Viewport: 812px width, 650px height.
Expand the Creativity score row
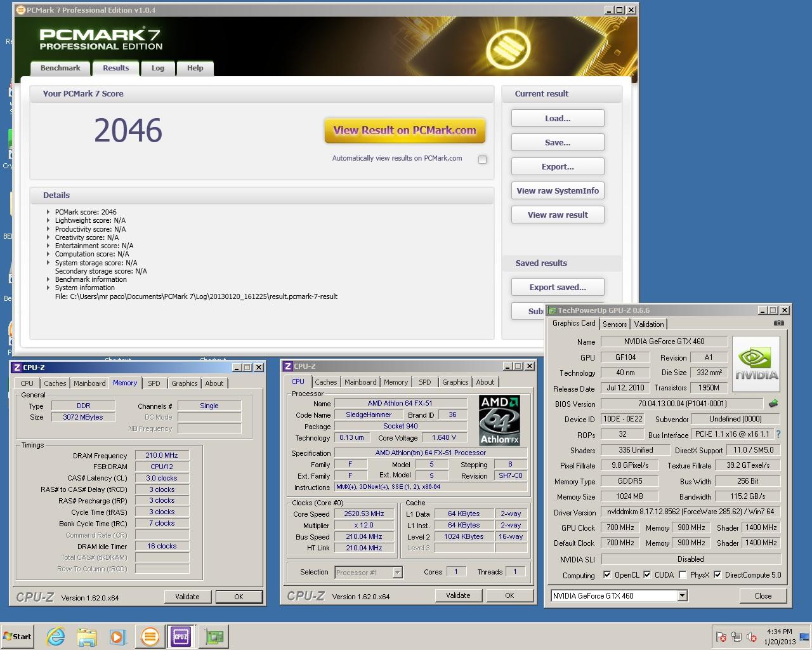tap(48, 237)
